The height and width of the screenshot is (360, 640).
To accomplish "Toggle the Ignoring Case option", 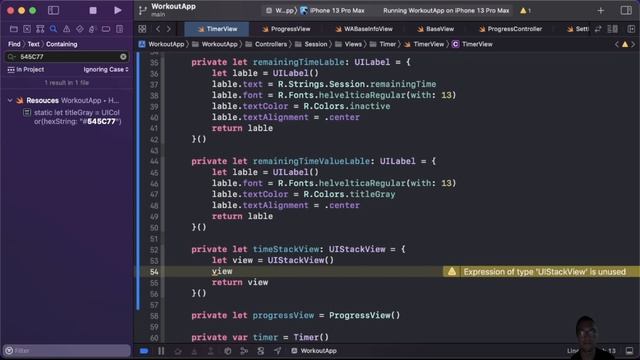I will pos(106,69).
